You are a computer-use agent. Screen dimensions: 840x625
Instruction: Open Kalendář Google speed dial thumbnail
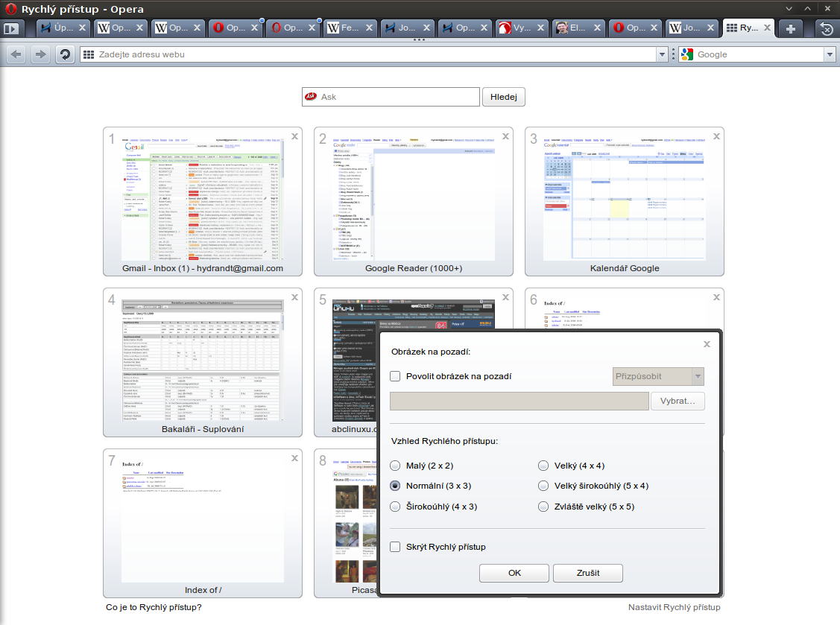tap(625, 201)
